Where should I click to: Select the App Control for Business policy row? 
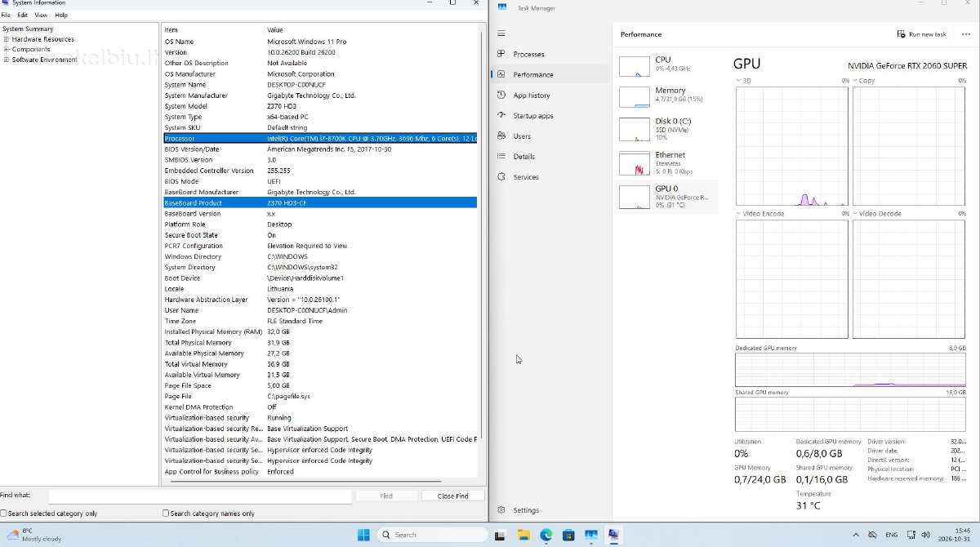(x=319, y=471)
